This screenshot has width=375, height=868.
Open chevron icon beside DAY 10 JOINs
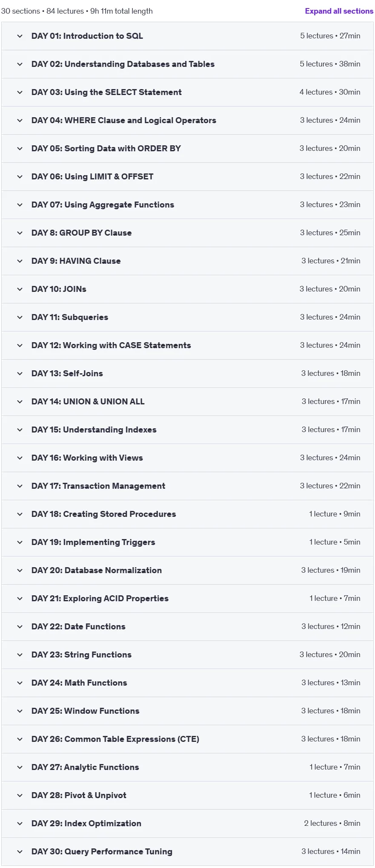pos(20,289)
